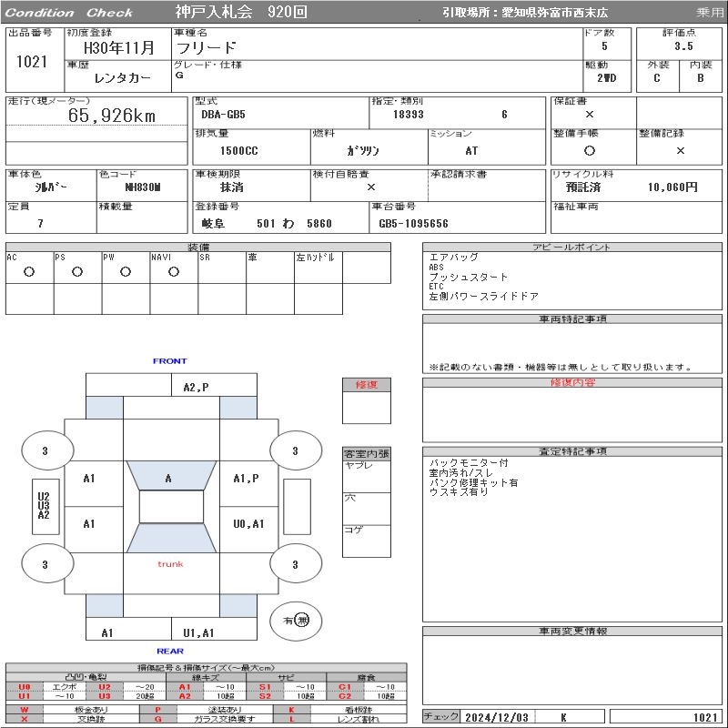Select seating capacity 7 under 定員
The width and height of the screenshot is (728, 728).
[x=40, y=224]
